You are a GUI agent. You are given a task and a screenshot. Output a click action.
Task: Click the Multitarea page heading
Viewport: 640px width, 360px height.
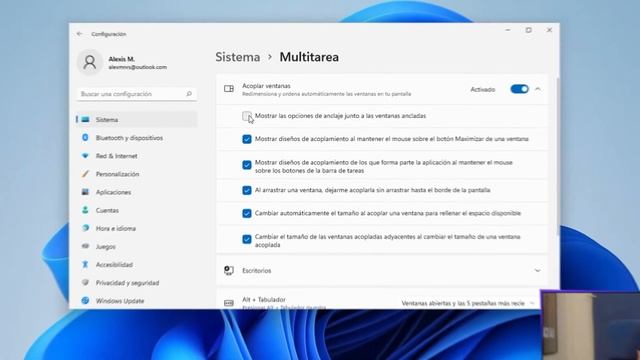point(309,57)
